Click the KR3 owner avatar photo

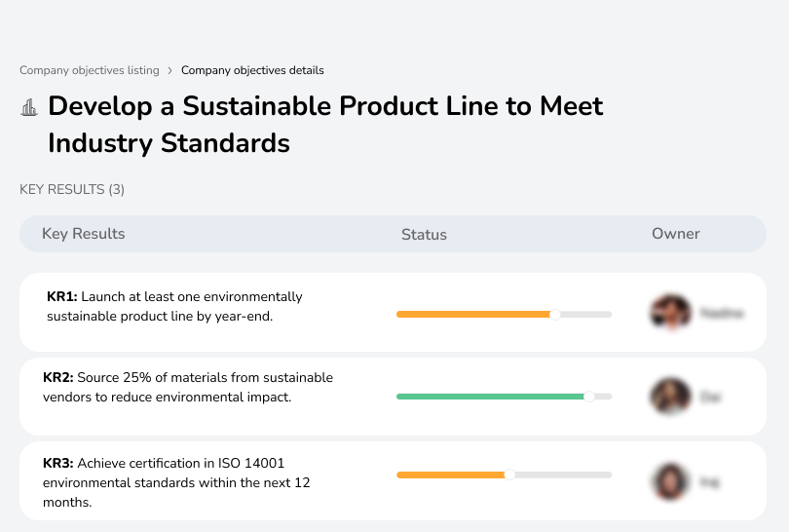pyautogui.click(x=670, y=481)
